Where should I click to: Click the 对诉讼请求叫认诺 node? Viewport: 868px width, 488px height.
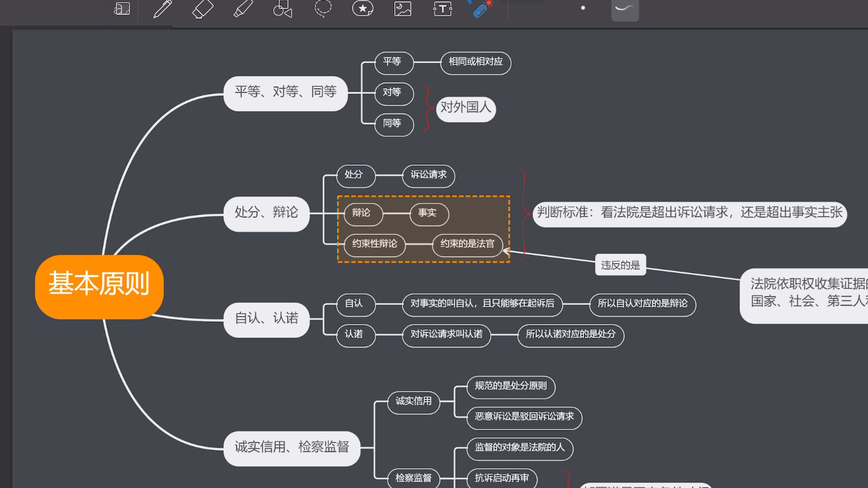click(447, 336)
